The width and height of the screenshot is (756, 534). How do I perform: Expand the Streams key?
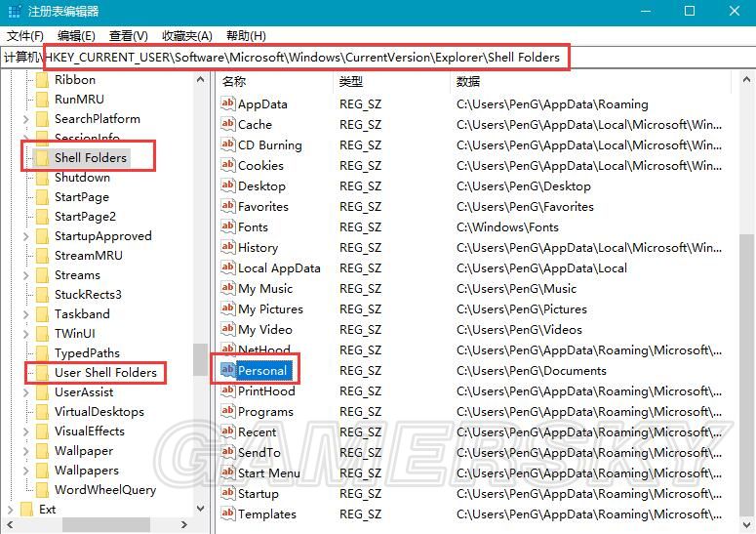[x=25, y=275]
